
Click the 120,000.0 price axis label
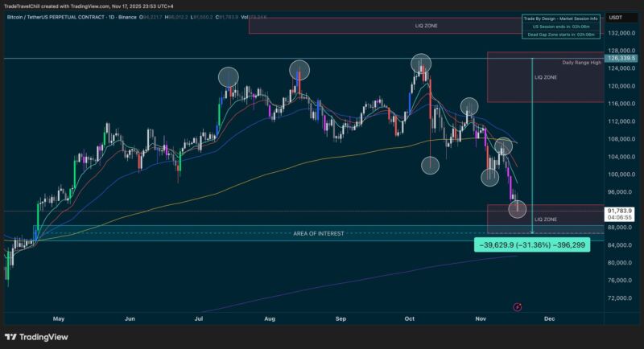[x=620, y=86]
